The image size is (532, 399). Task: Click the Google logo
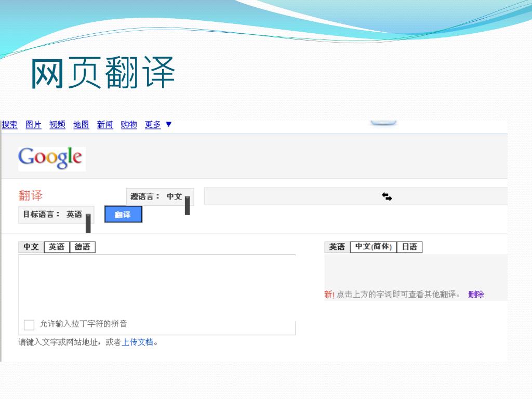tap(51, 158)
